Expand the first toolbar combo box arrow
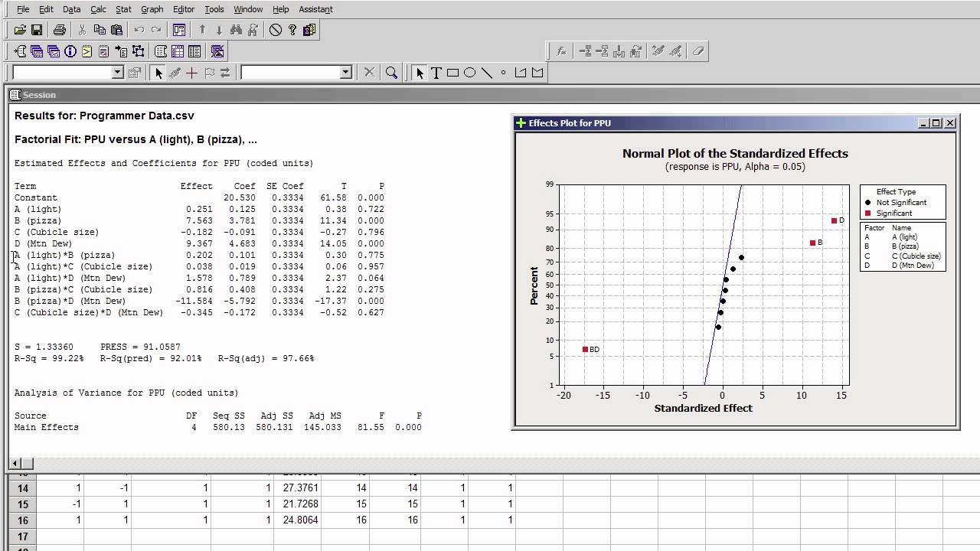980x551 pixels. tap(117, 73)
